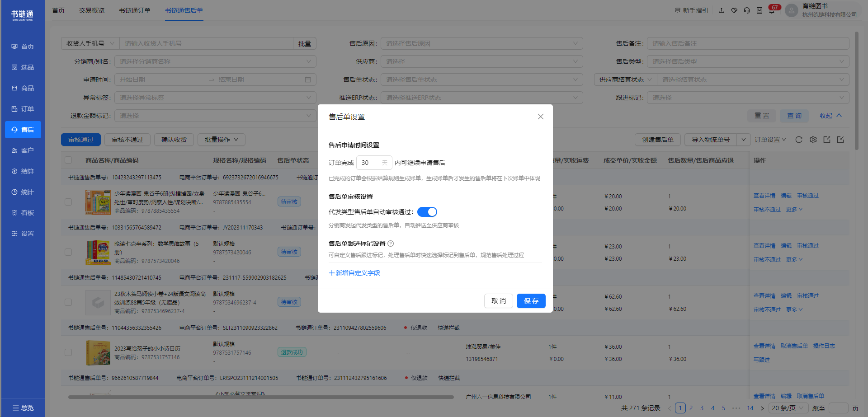Viewport: 868px width, 417px height.
Task: Switch to 首页 top tab
Action: (58, 10)
